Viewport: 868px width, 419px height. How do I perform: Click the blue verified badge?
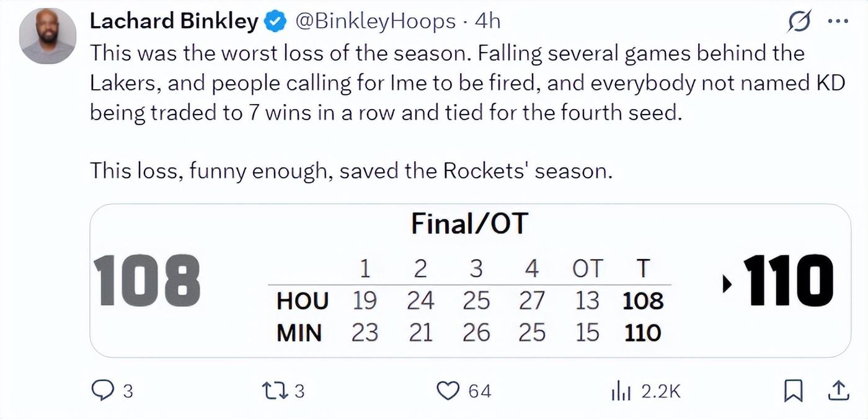point(275,22)
